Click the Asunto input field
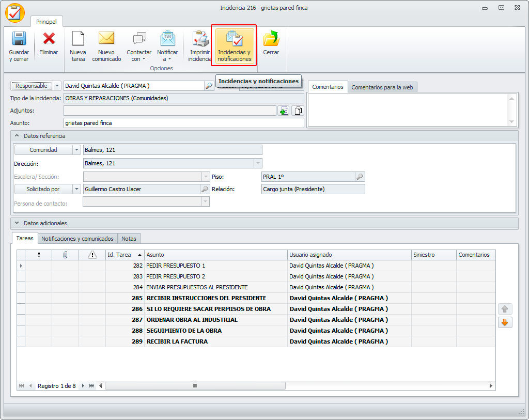 click(183, 123)
